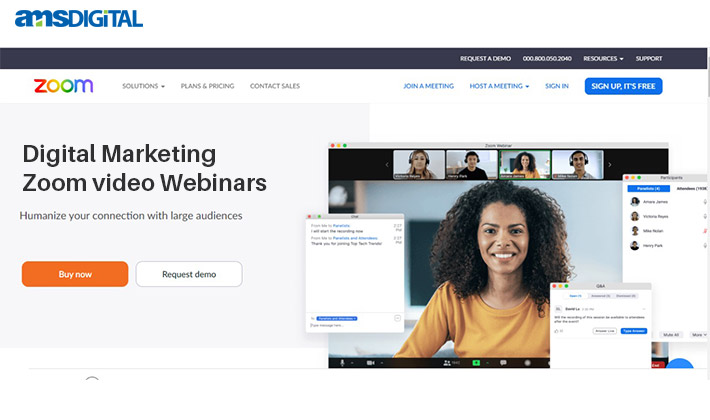This screenshot has height=420, width=710.
Task: Open the caret next to share screen
Action: 488,363
